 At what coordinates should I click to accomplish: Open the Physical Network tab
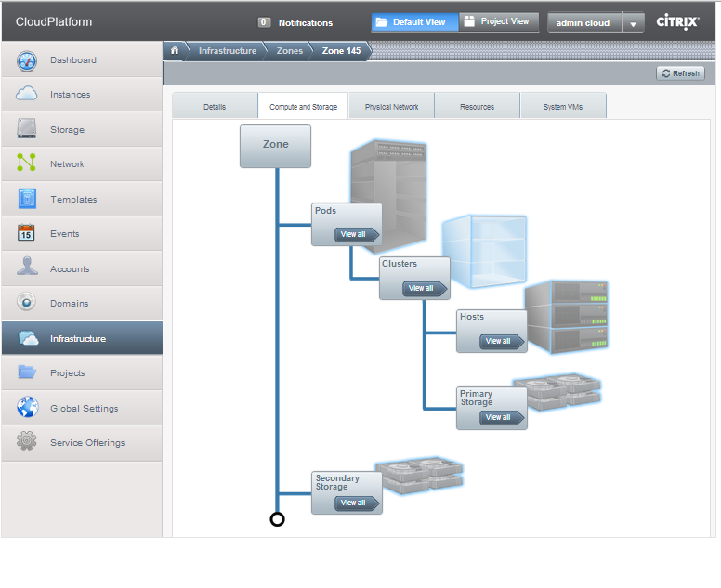tap(391, 107)
